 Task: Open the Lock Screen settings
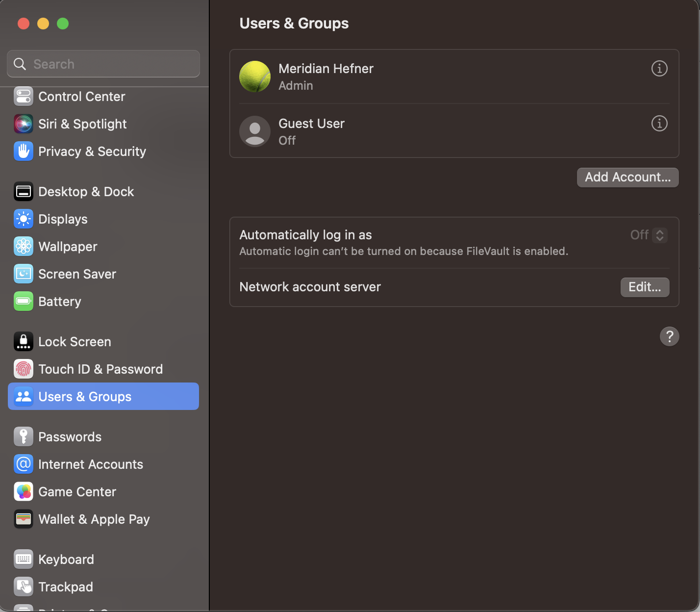(75, 341)
